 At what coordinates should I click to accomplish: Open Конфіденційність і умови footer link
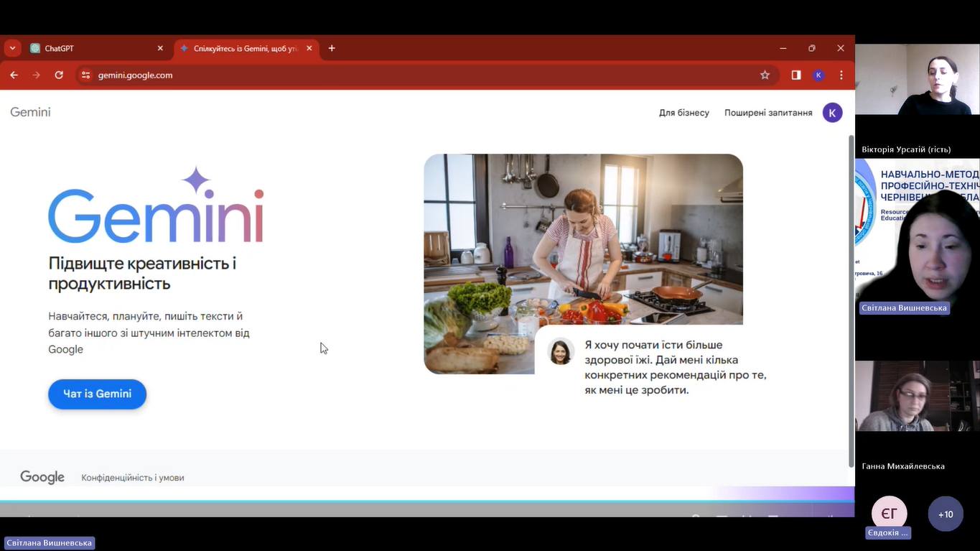tap(133, 478)
